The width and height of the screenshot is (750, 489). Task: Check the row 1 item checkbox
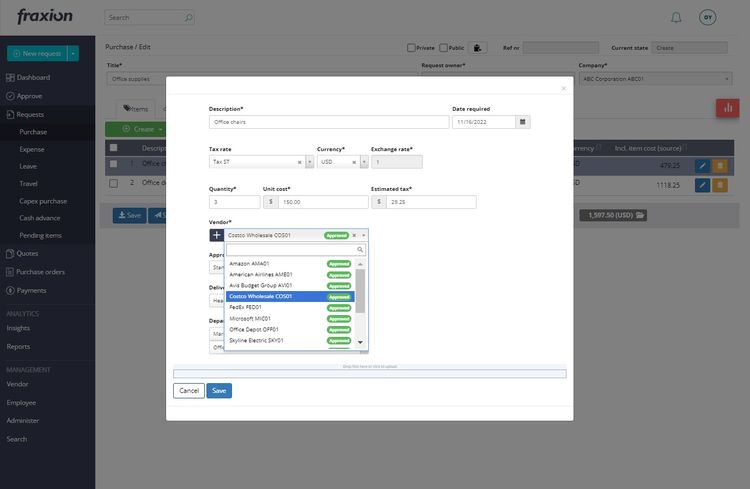tap(113, 164)
